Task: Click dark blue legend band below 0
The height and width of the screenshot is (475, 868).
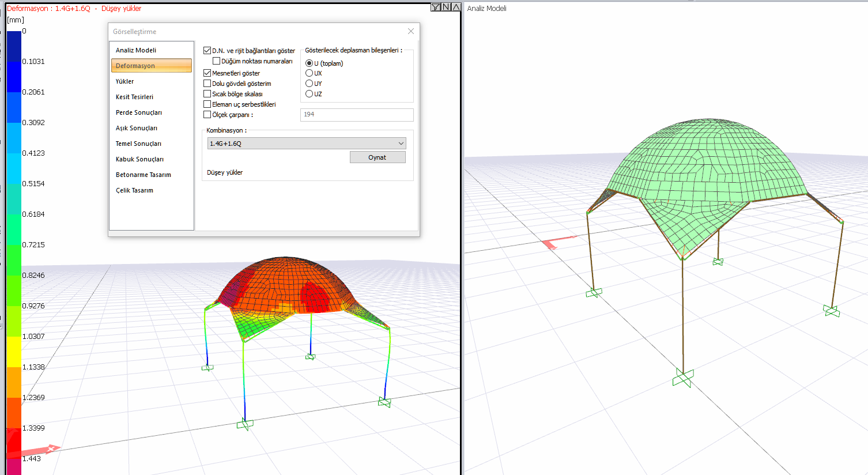Action: [14, 46]
